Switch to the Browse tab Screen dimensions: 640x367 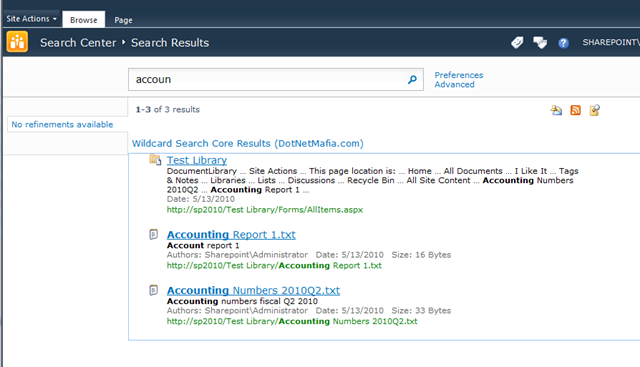point(84,20)
